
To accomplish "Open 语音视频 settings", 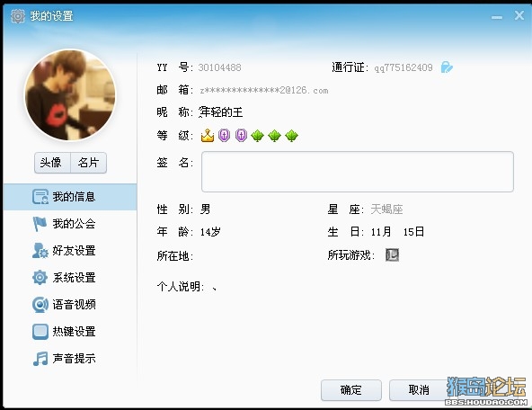I will [70, 305].
